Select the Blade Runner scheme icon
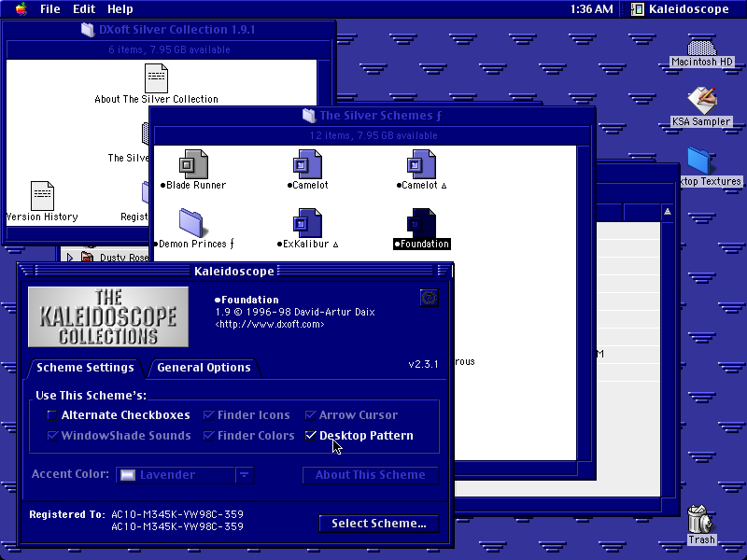 coord(193,164)
